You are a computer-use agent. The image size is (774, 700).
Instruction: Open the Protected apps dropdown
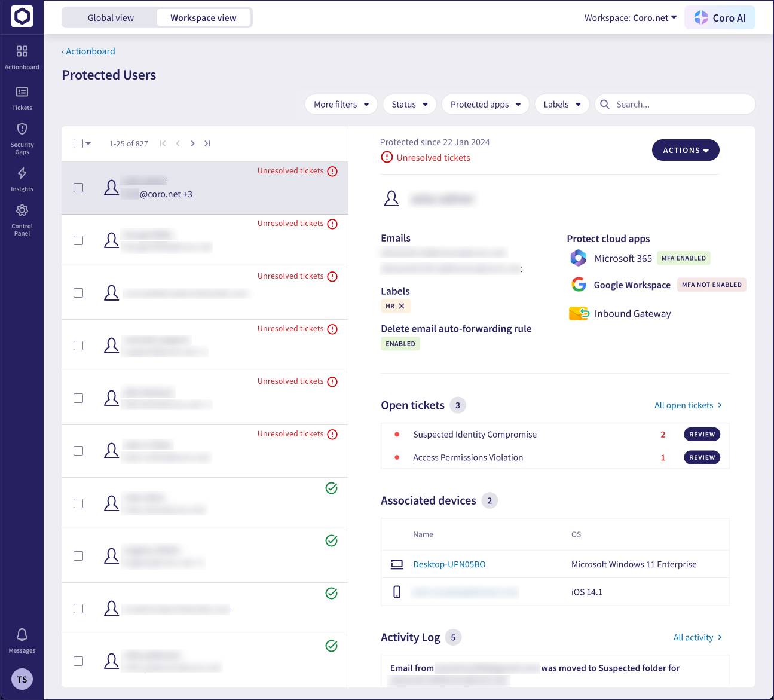(x=485, y=104)
